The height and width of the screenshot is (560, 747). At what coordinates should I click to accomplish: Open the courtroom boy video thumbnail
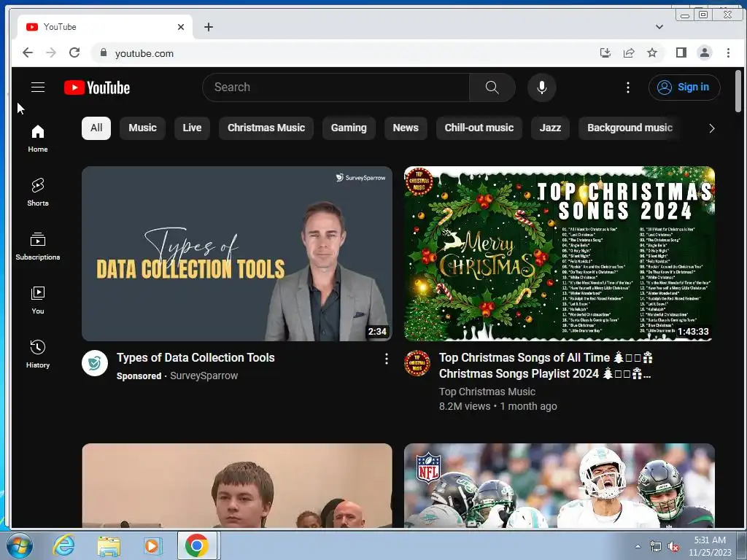point(237,485)
